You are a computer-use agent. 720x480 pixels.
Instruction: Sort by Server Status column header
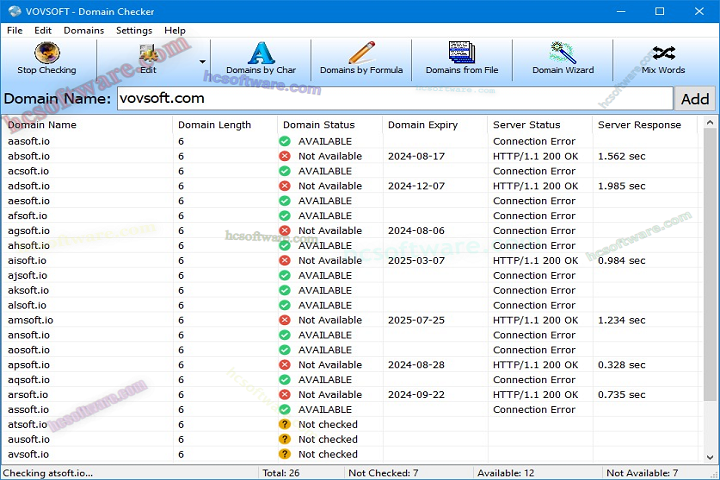click(x=540, y=125)
